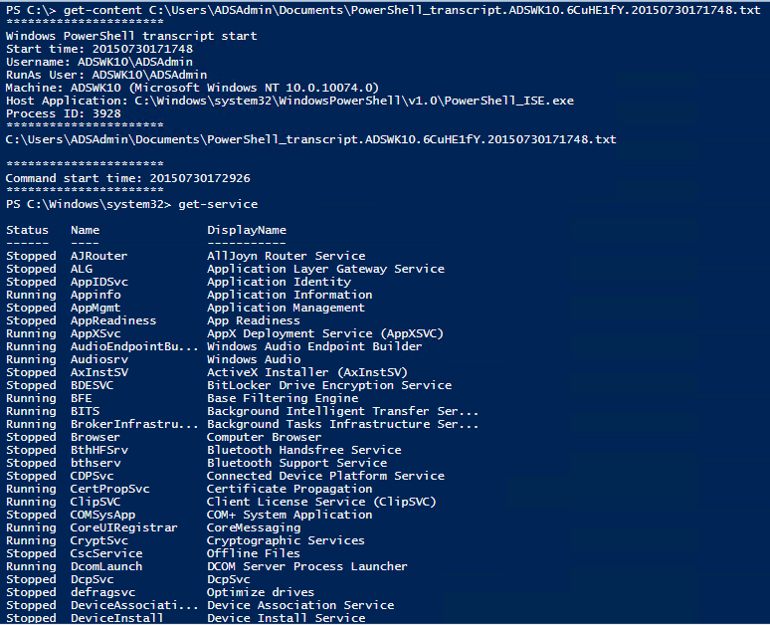This screenshot has width=770, height=625.
Task: Click the Process ID 3928 text
Action: point(63,113)
